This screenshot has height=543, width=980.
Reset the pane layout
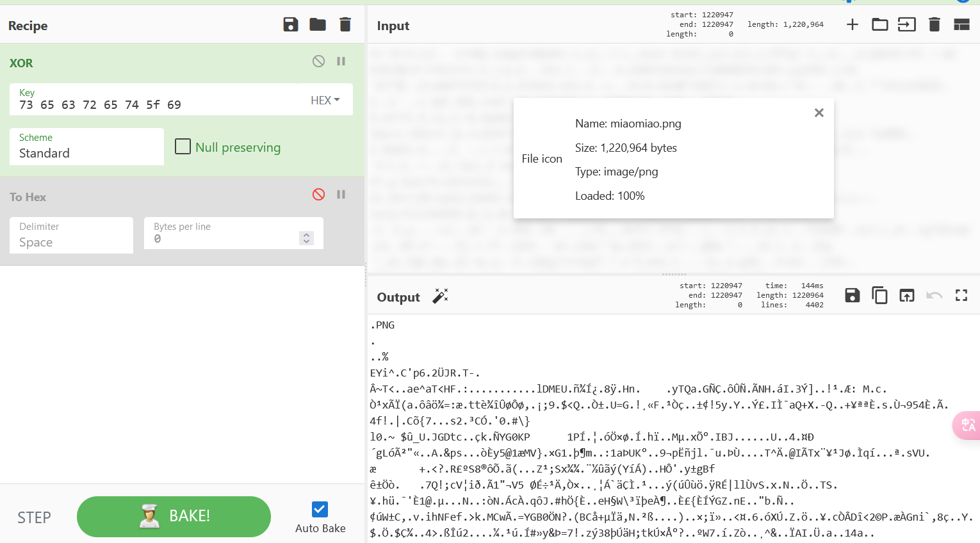pyautogui.click(x=961, y=24)
